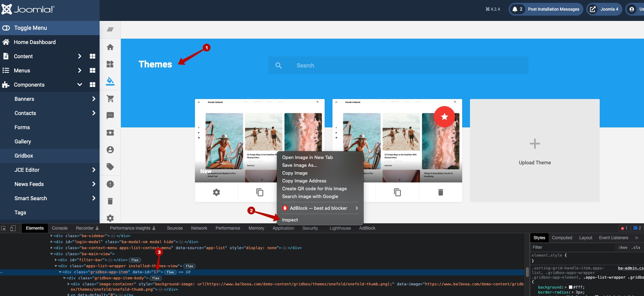The image size is (644, 296).
Task: Open Gridbox plugins gear badge icon
Action: (110, 184)
